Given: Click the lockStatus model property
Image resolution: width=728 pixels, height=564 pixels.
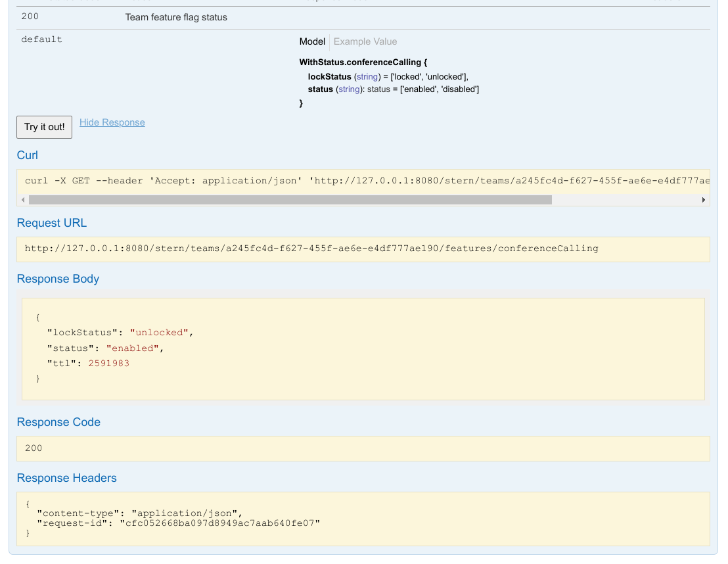Looking at the screenshot, I should 330,77.
